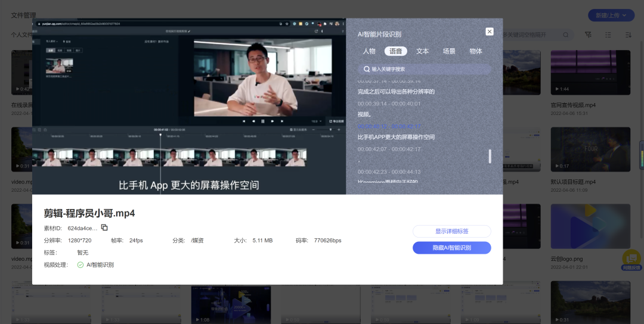The image size is (644, 324).
Task: Click the filter icon in file manager toolbar
Action: [x=589, y=35]
